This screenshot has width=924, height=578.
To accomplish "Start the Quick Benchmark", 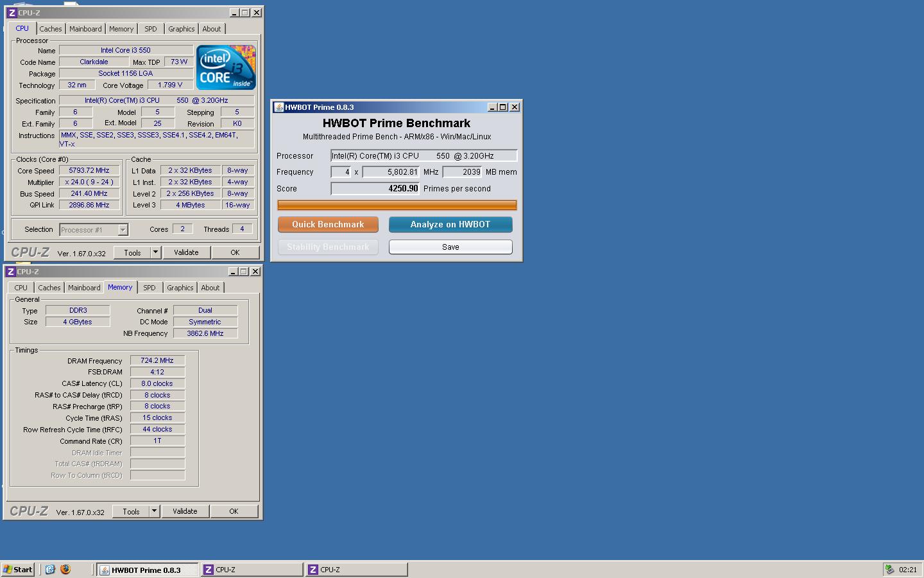I will pyautogui.click(x=328, y=224).
